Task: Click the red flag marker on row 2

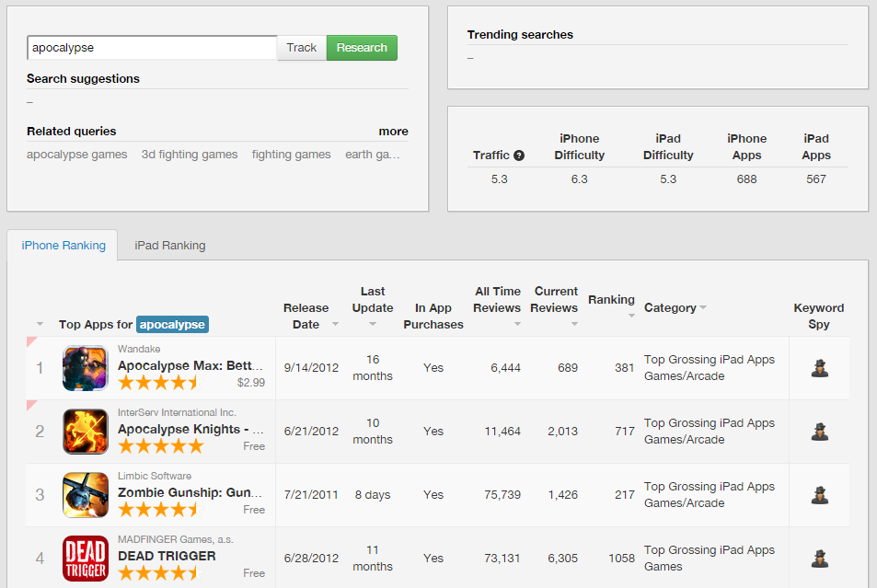Action: point(30,405)
